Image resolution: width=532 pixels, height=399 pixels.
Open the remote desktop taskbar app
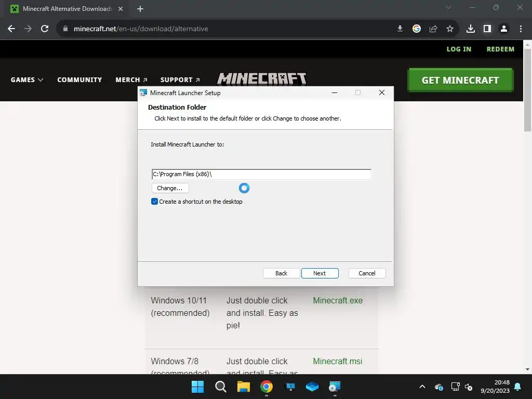click(289, 387)
